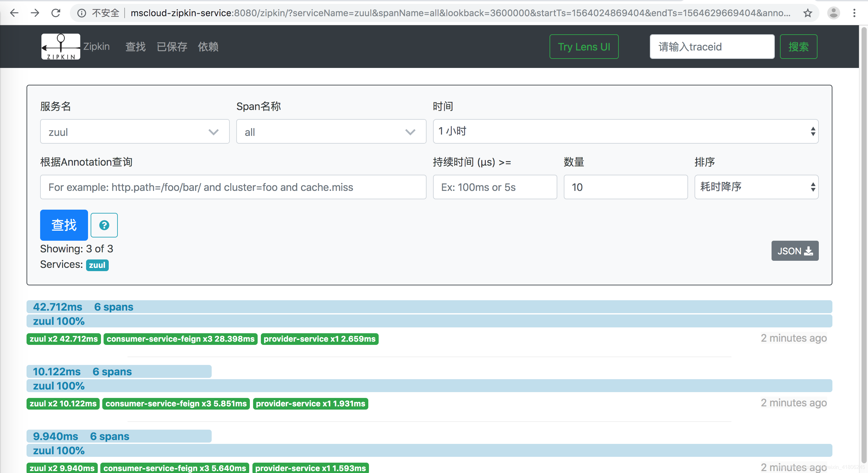Click the Showing: 3 of 3 text
Screen dimensions: 868x473
(x=76, y=248)
